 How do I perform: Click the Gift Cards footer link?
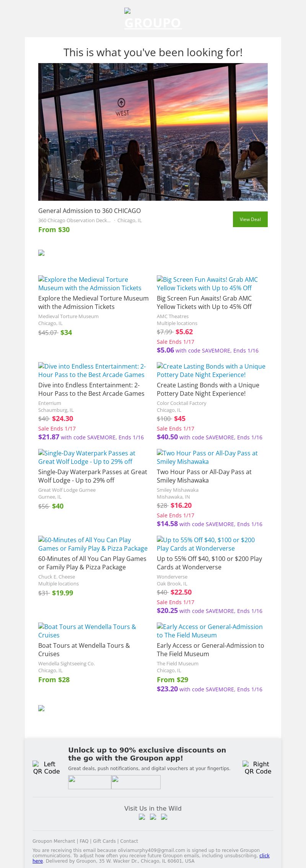104,841
